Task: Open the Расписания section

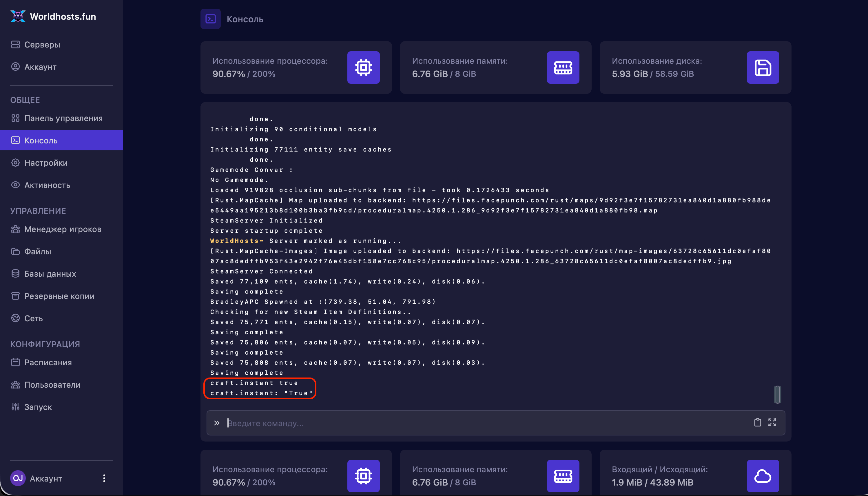Action: 61,362
